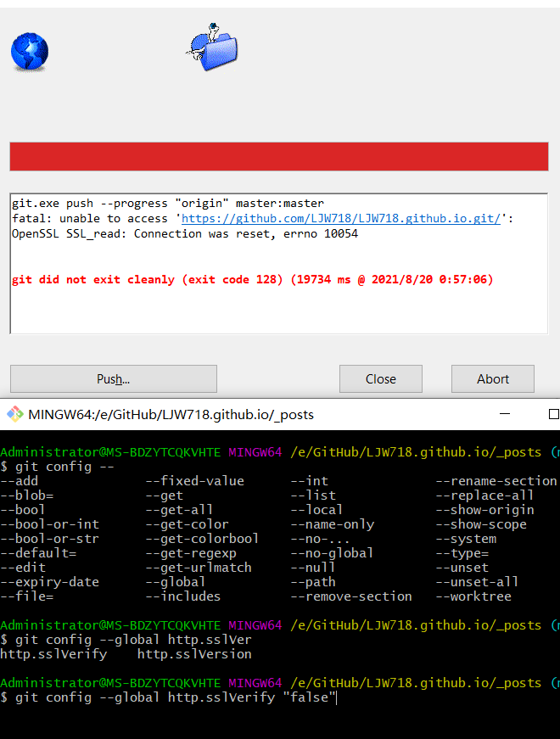
Task: Click the '--add' option in terminal
Action: (x=20, y=481)
